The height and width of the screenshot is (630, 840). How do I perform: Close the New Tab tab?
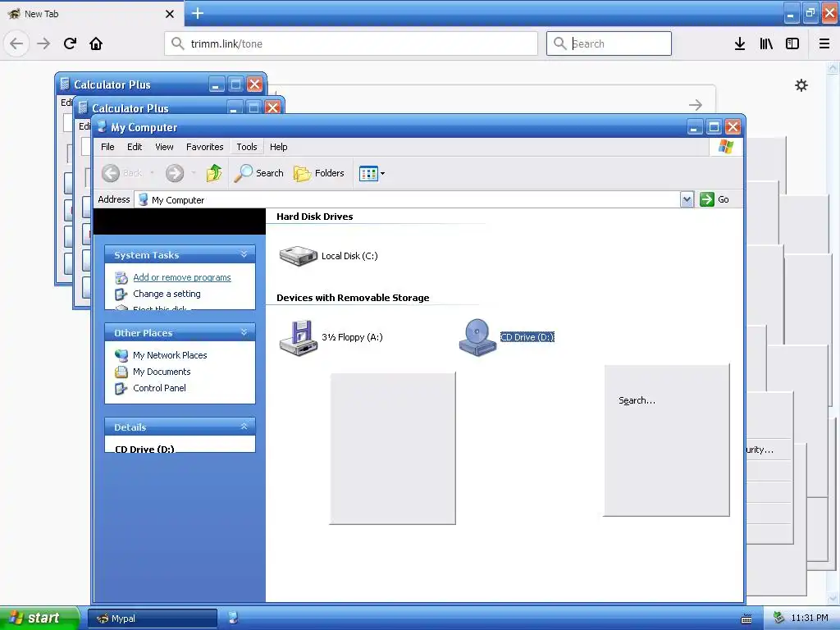[170, 14]
